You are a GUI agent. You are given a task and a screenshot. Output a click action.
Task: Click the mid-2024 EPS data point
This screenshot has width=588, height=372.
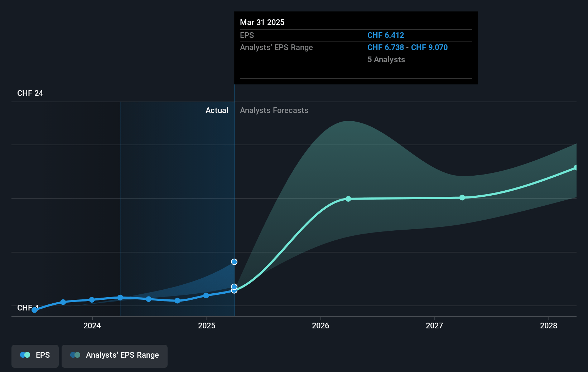(149, 299)
